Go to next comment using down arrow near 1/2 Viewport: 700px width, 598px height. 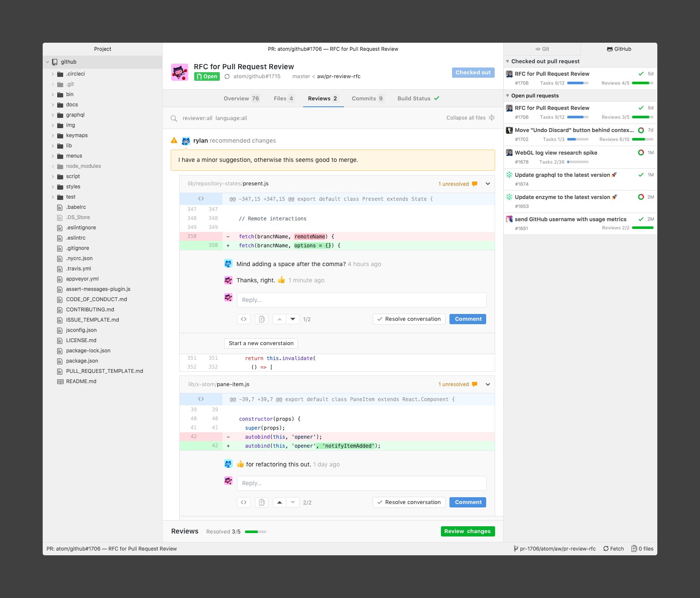point(293,319)
